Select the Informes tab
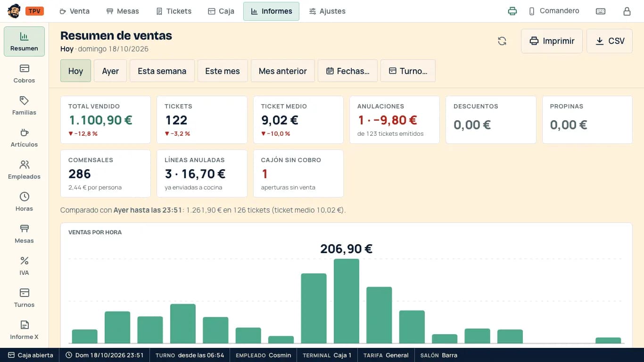644x362 pixels. pos(271,11)
